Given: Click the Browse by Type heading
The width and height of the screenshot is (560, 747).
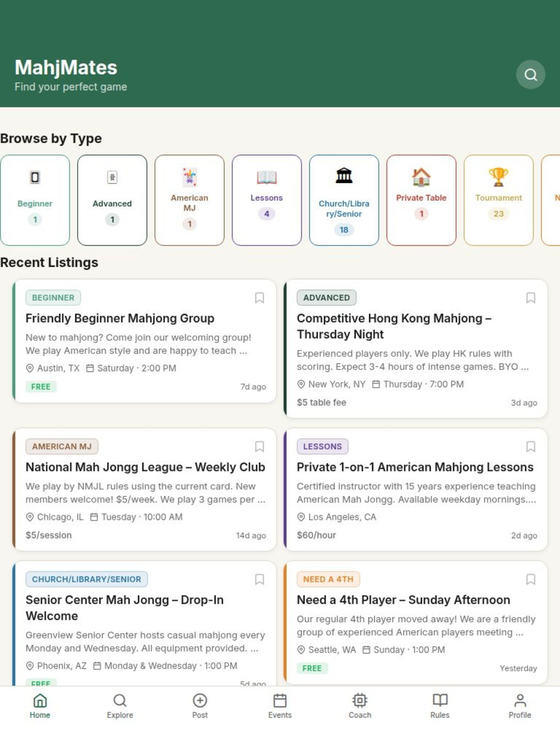Looking at the screenshot, I should point(51,138).
